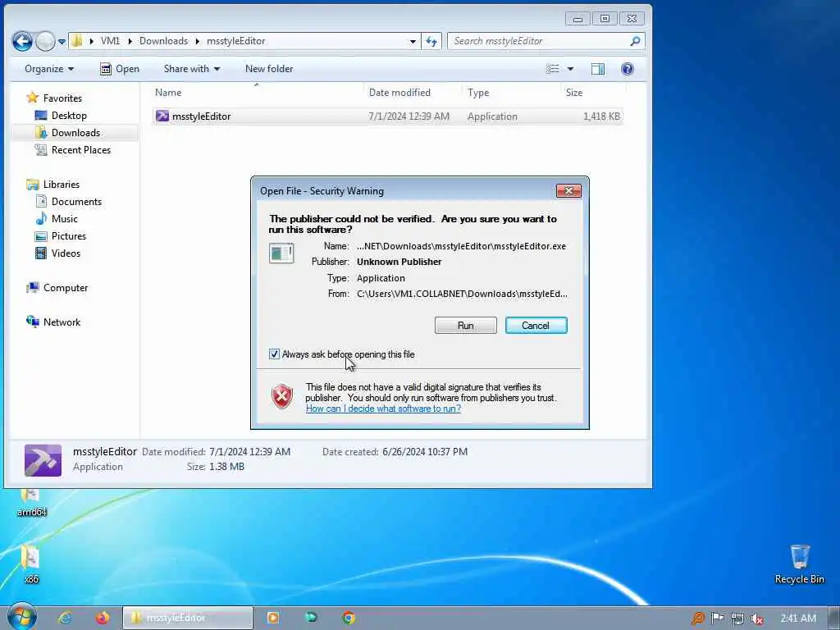
Task: Select the amd64 folder on the desktop
Action: tap(31, 503)
